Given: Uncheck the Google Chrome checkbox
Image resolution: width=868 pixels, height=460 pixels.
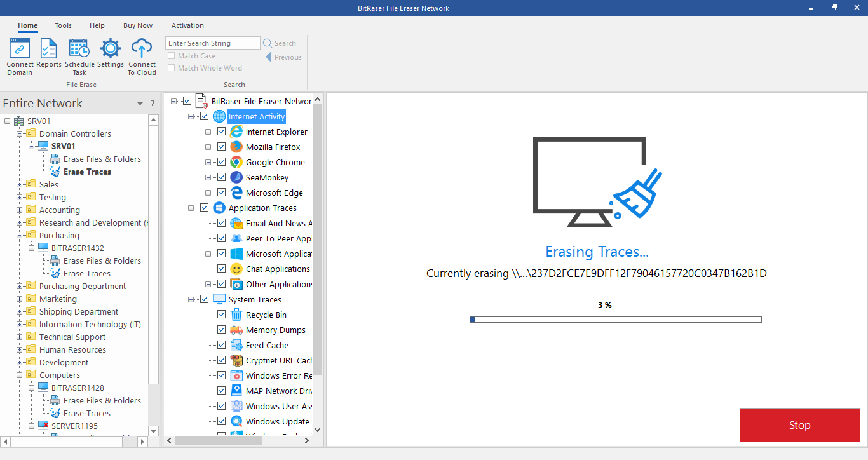Looking at the screenshot, I should (x=221, y=162).
